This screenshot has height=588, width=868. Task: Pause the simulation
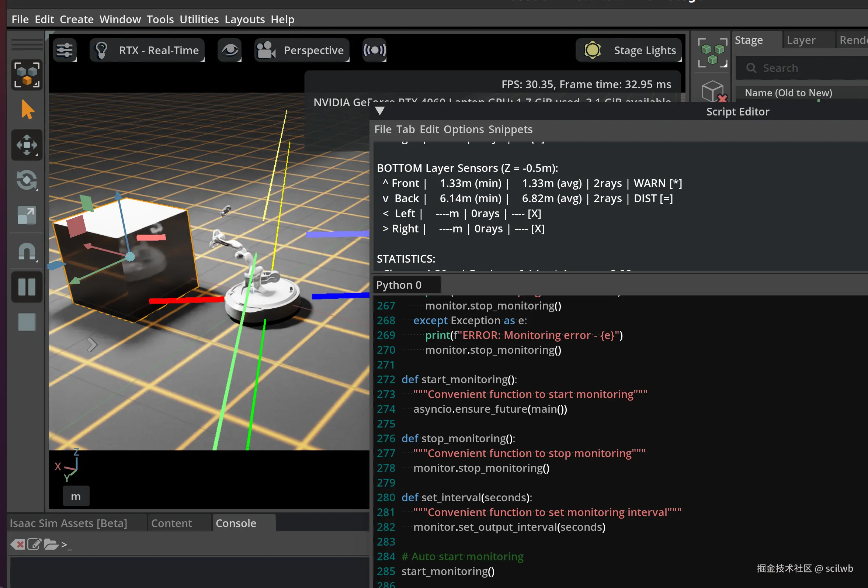click(27, 287)
